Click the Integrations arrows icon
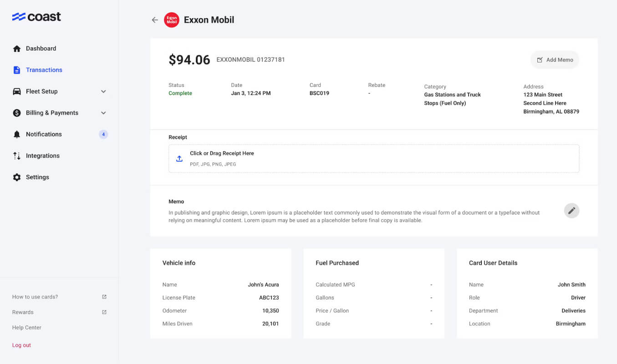This screenshot has width=617, height=364. tap(17, 156)
